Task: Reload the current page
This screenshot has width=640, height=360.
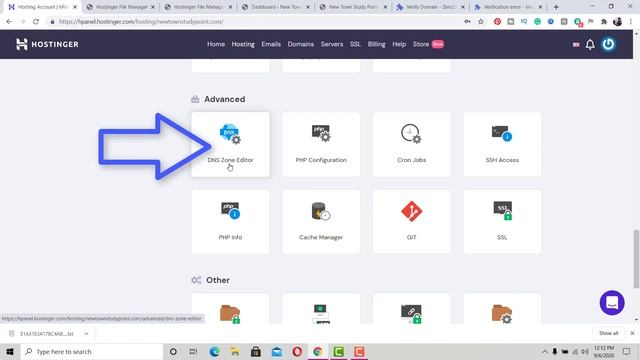Action: [36, 22]
